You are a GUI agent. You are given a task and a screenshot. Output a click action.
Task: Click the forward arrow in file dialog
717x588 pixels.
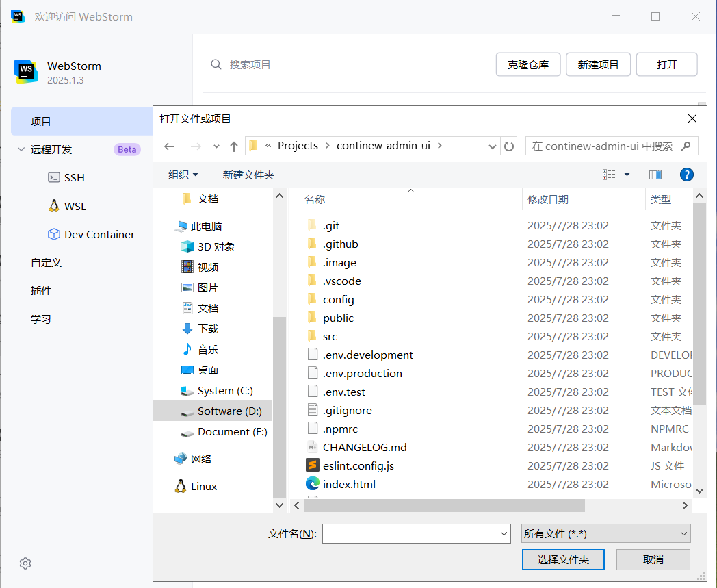[196, 146]
